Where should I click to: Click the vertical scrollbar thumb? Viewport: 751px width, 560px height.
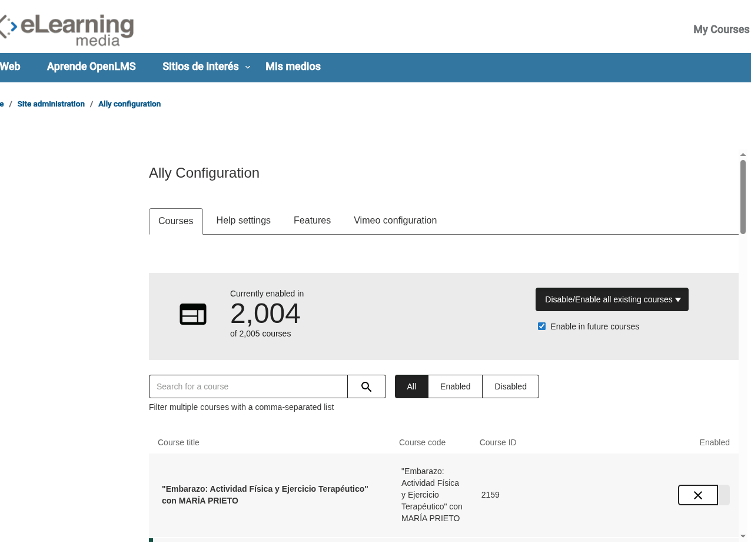point(743,197)
